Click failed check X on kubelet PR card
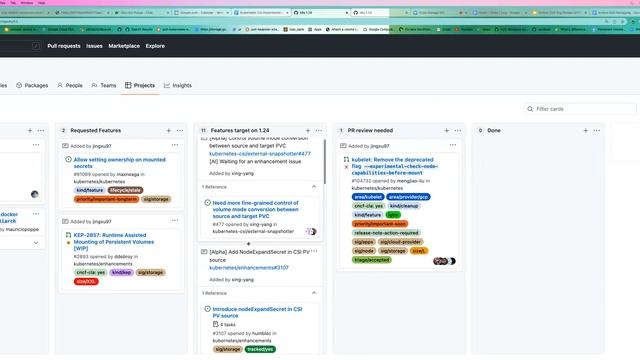This screenshot has height=360, width=640. (346, 167)
